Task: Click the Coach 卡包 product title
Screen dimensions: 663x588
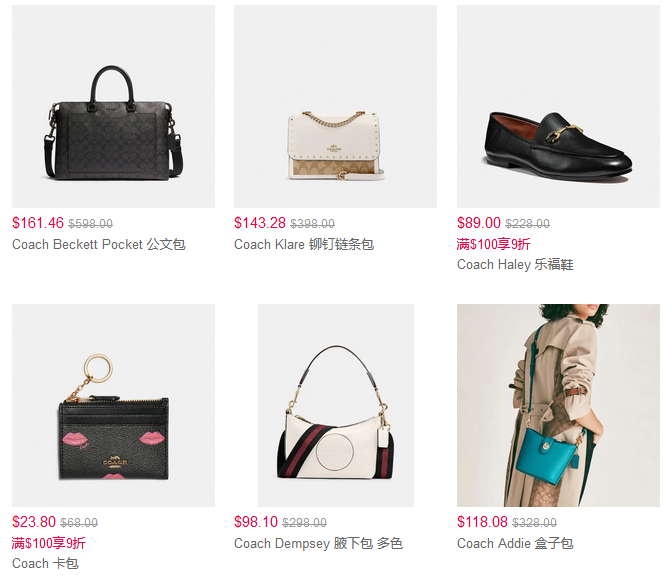Action: click(x=45, y=563)
